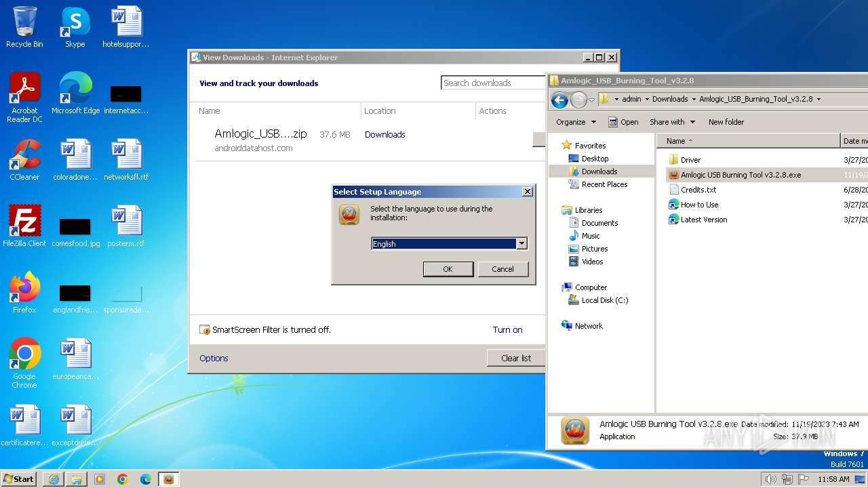Sort by the Name column header in Explorer

(x=749, y=141)
